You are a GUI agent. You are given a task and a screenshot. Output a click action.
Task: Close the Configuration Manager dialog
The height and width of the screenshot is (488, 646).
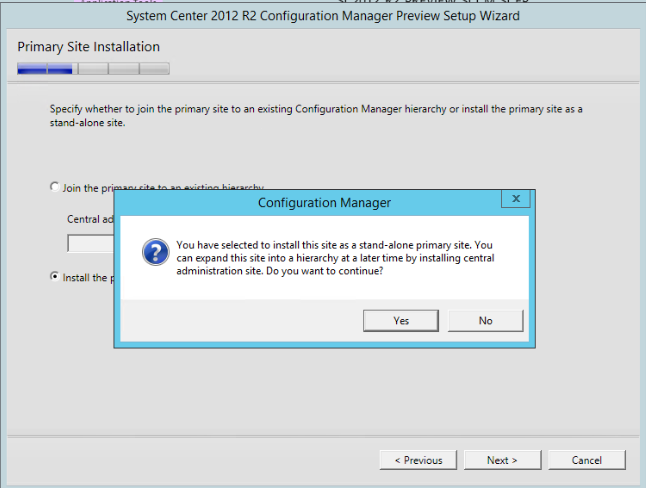click(x=515, y=199)
